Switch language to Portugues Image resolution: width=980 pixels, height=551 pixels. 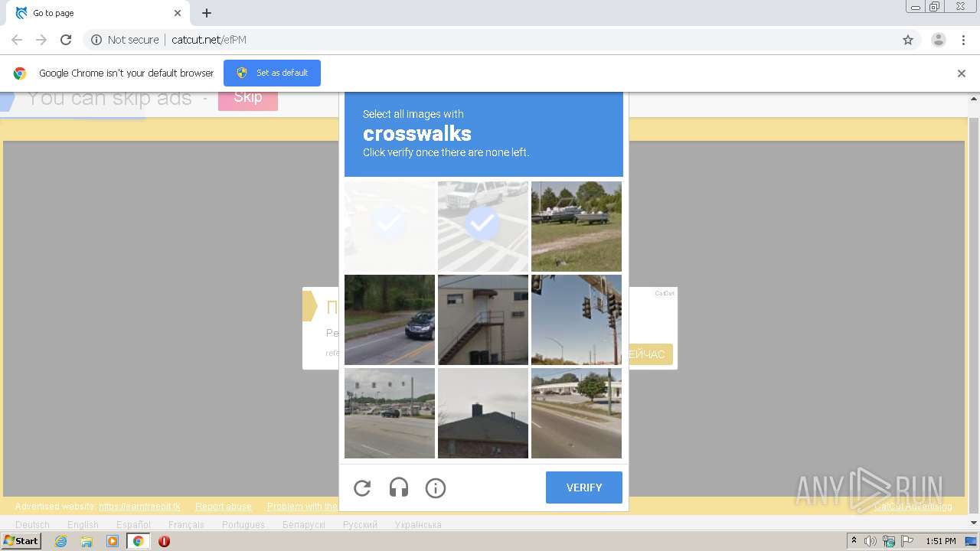243,525
